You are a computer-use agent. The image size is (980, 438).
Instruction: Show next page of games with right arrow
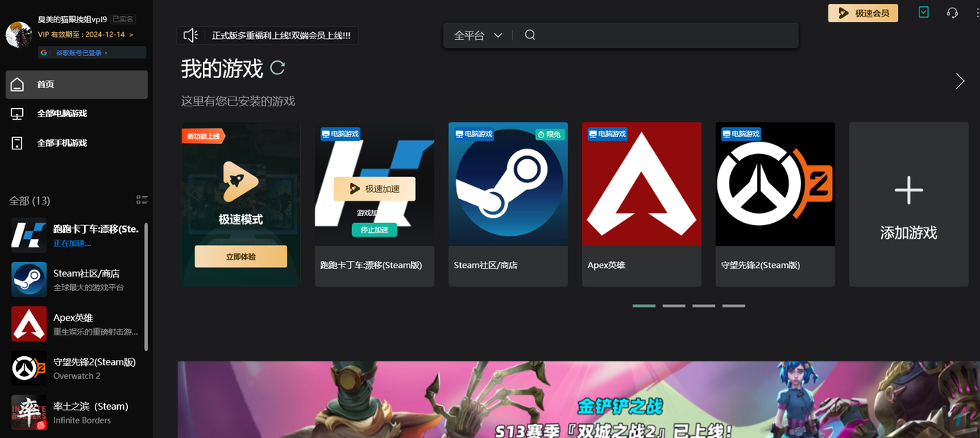pyautogui.click(x=960, y=81)
